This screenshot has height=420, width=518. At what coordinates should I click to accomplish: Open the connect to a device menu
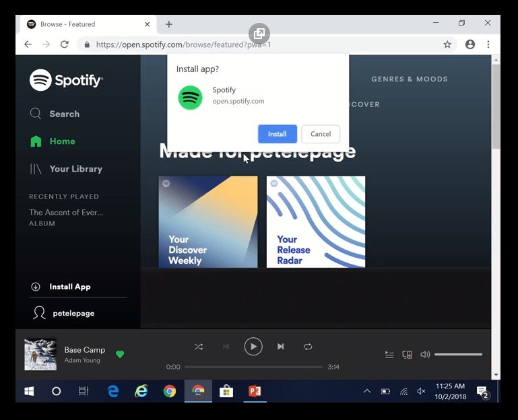[407, 355]
